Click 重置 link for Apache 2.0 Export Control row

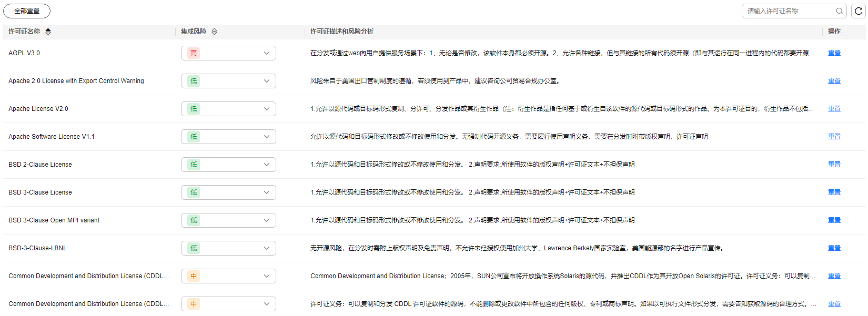click(x=834, y=81)
